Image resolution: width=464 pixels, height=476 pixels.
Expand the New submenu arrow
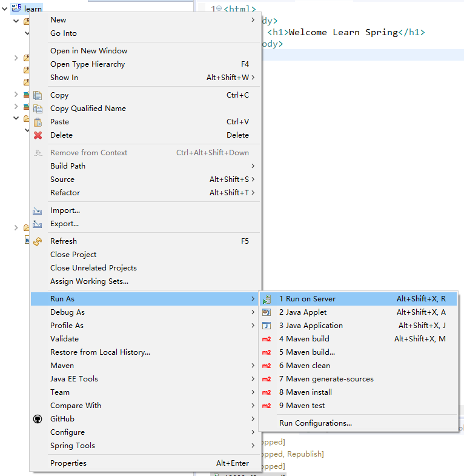pos(253,20)
